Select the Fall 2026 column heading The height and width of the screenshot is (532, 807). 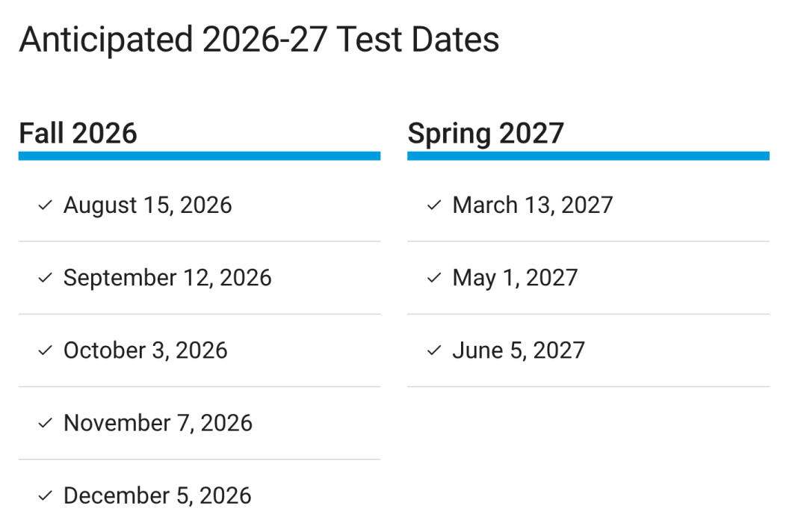78,134
